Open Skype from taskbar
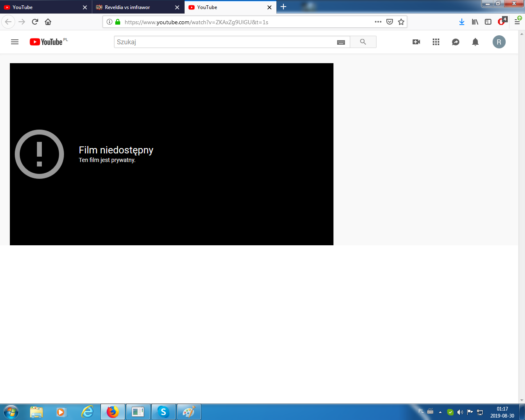The width and height of the screenshot is (525, 420). [163, 412]
